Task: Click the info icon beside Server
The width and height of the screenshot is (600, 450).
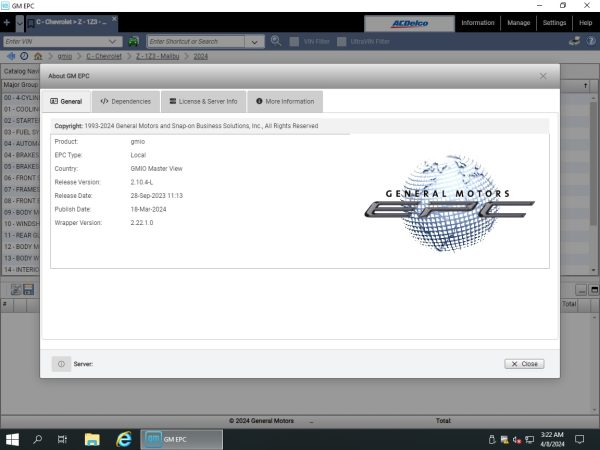Action: coord(61,364)
